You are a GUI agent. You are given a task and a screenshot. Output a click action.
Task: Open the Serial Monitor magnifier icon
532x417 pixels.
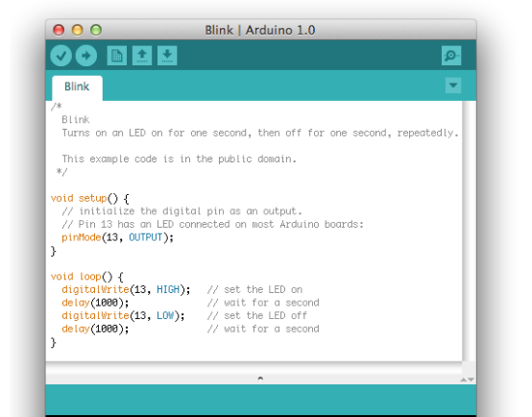(451, 56)
